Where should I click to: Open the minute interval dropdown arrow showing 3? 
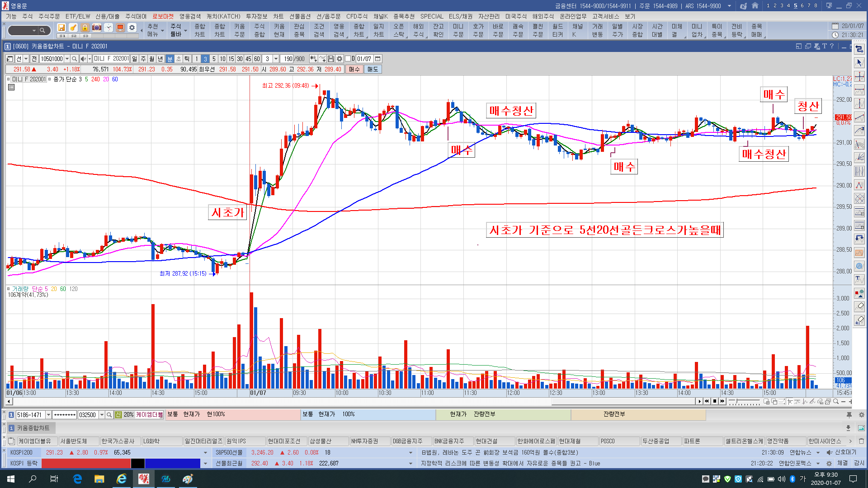click(276, 59)
